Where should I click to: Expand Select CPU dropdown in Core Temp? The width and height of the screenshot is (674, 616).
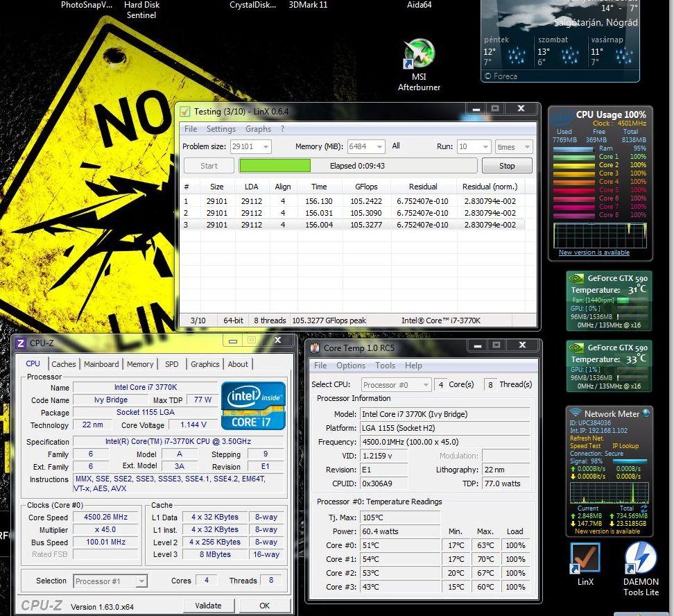coord(426,384)
